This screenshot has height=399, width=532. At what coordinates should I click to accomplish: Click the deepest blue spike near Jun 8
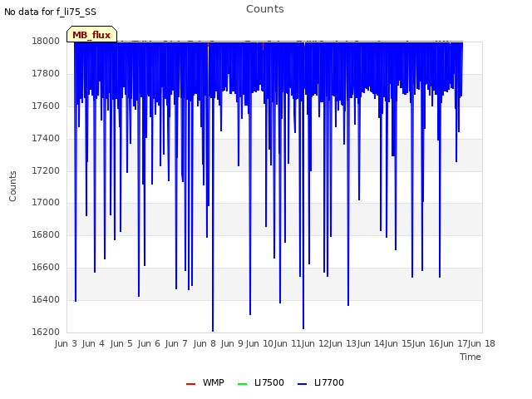[x=213, y=329]
